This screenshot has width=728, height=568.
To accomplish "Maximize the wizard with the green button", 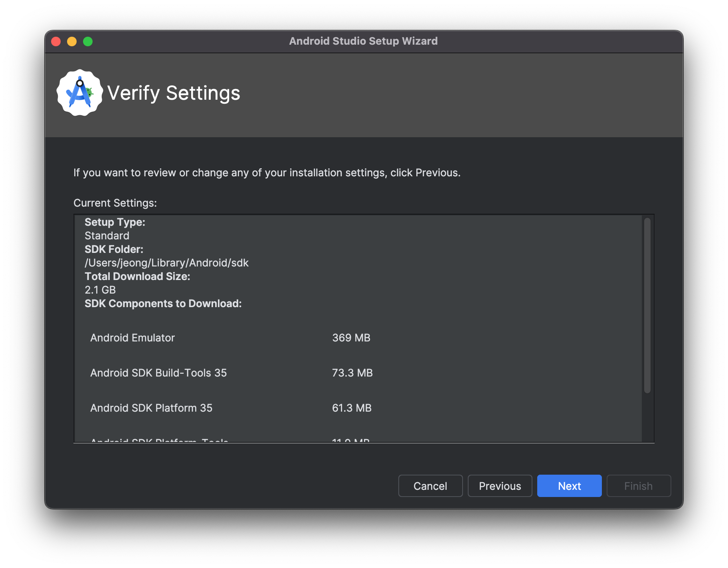I will pyautogui.click(x=88, y=41).
